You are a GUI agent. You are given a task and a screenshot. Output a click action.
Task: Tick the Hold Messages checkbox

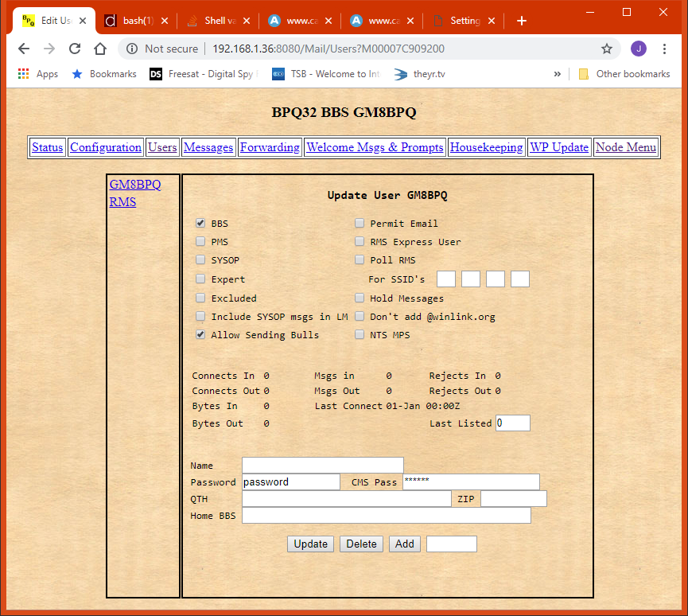coord(360,298)
